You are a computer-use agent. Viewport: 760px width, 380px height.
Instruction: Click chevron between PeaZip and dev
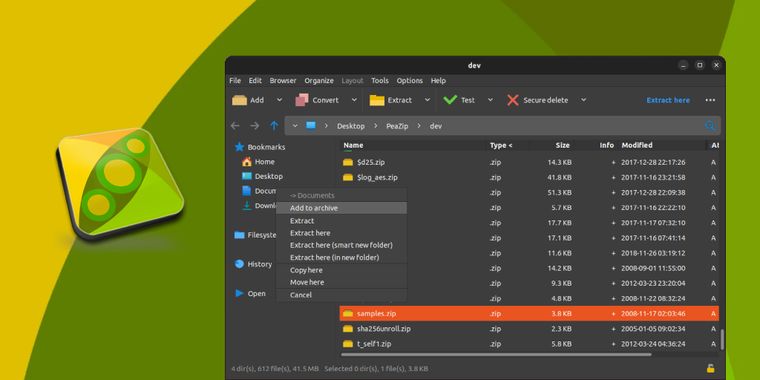coord(419,126)
